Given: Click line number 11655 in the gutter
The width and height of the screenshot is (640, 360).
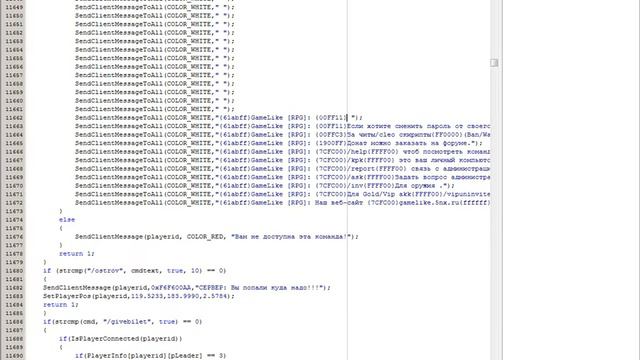Looking at the screenshot, I should coord(14,58).
